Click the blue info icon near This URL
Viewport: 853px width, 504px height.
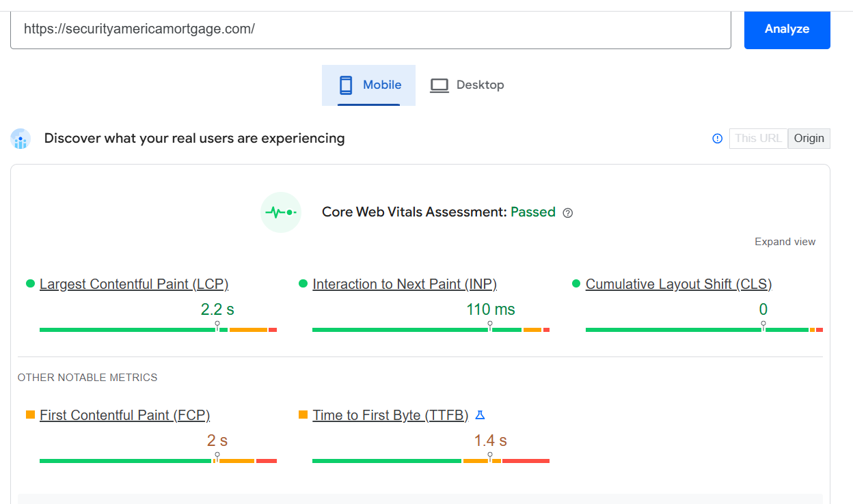tap(717, 139)
